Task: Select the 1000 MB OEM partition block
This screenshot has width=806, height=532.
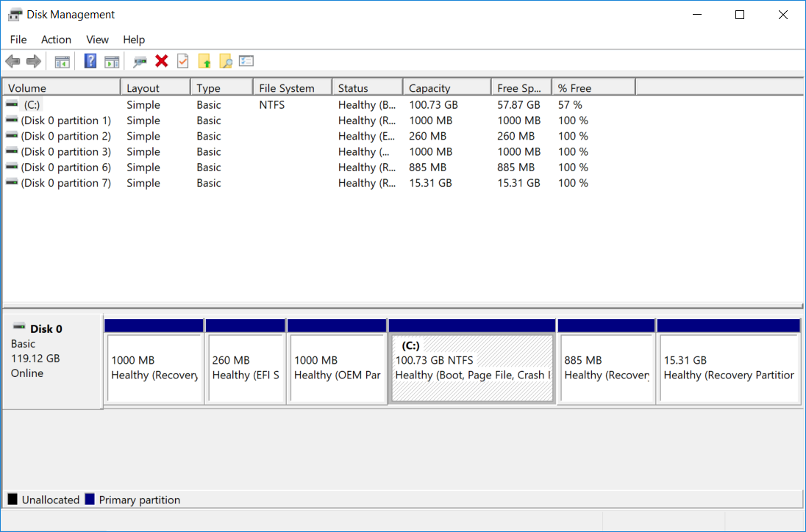Action: coord(337,362)
